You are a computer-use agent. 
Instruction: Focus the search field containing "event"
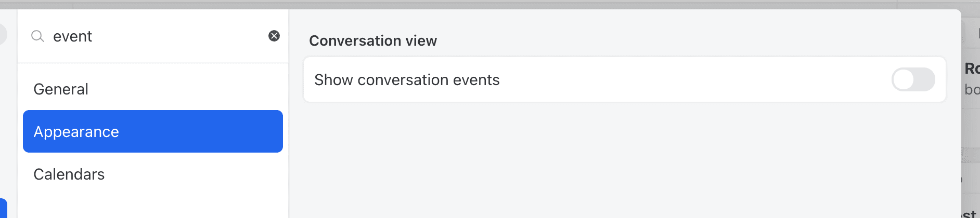click(x=156, y=36)
